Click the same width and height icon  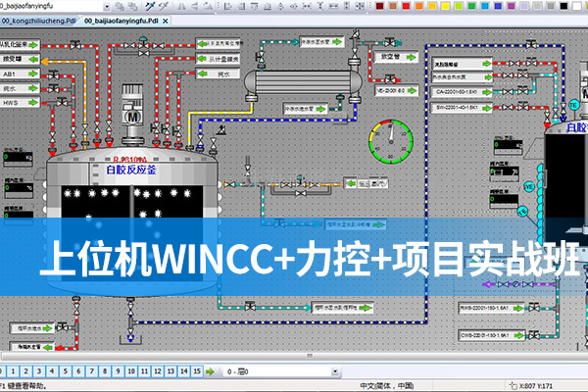point(360,6)
